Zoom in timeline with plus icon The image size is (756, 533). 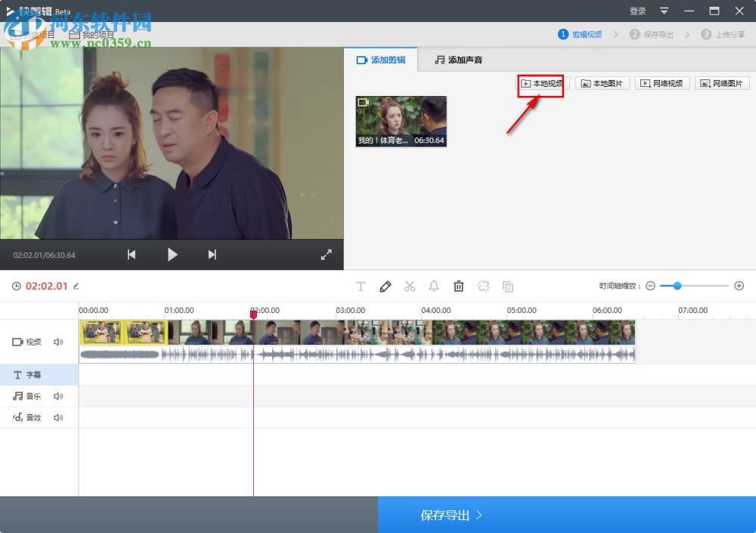739,286
